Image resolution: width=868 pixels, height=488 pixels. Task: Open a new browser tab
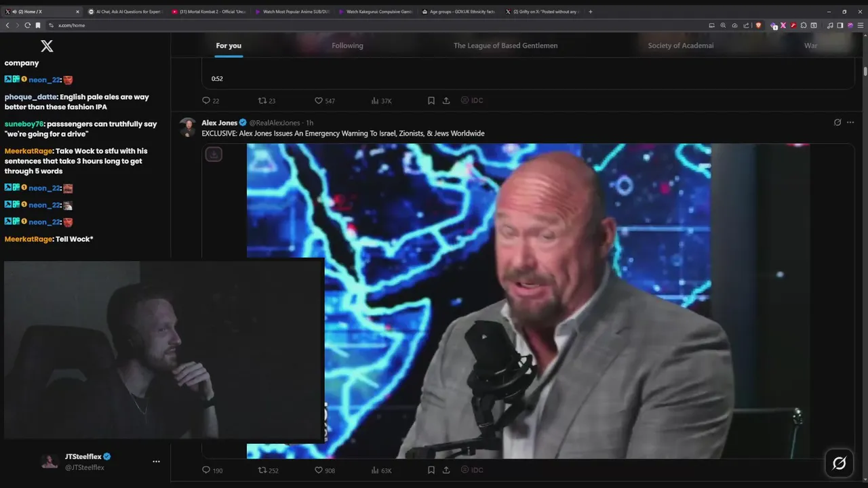click(x=591, y=12)
